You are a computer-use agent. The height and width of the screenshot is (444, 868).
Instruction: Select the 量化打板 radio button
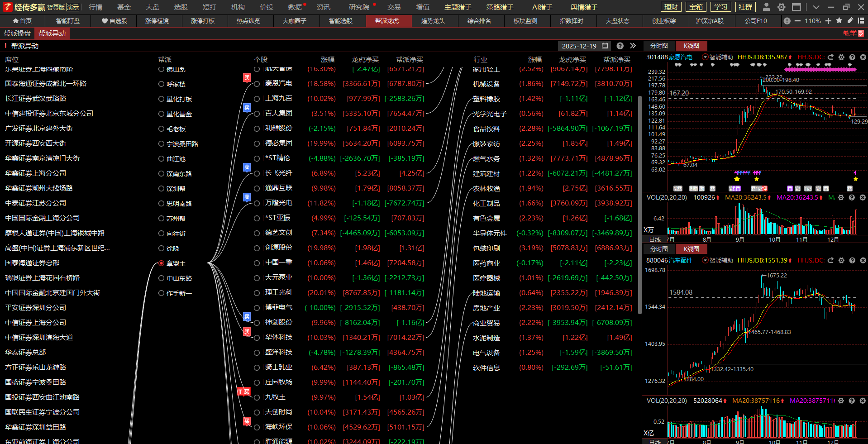[x=161, y=99]
